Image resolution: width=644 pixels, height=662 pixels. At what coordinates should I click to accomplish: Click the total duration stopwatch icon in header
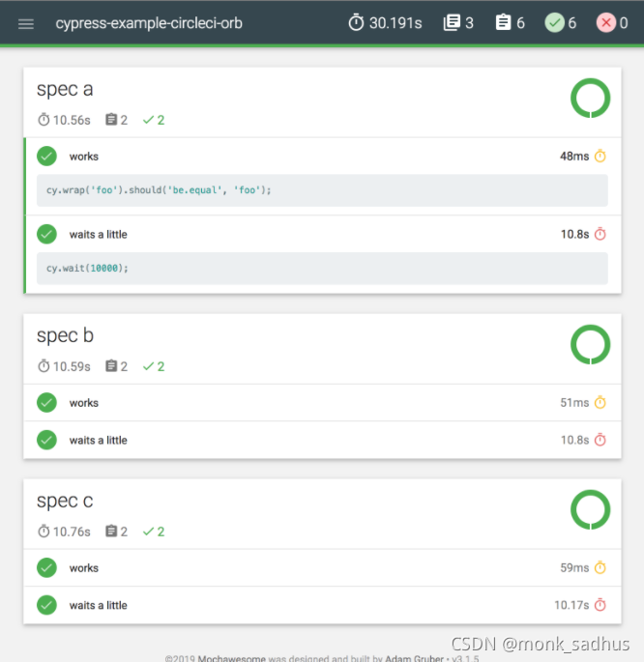[x=356, y=23]
